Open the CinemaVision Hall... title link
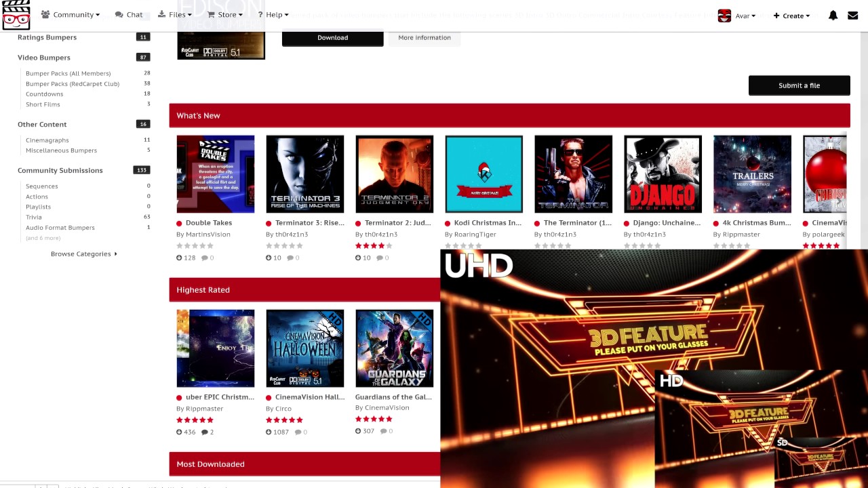Image resolution: width=868 pixels, height=488 pixels. tap(310, 397)
